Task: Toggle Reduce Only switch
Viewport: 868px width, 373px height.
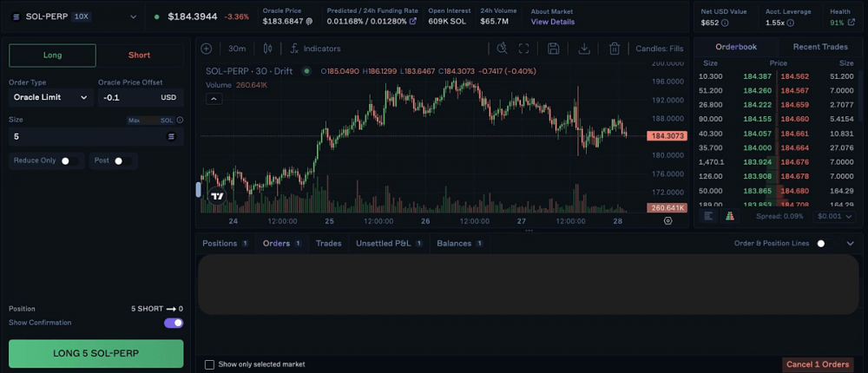Action: [x=69, y=160]
